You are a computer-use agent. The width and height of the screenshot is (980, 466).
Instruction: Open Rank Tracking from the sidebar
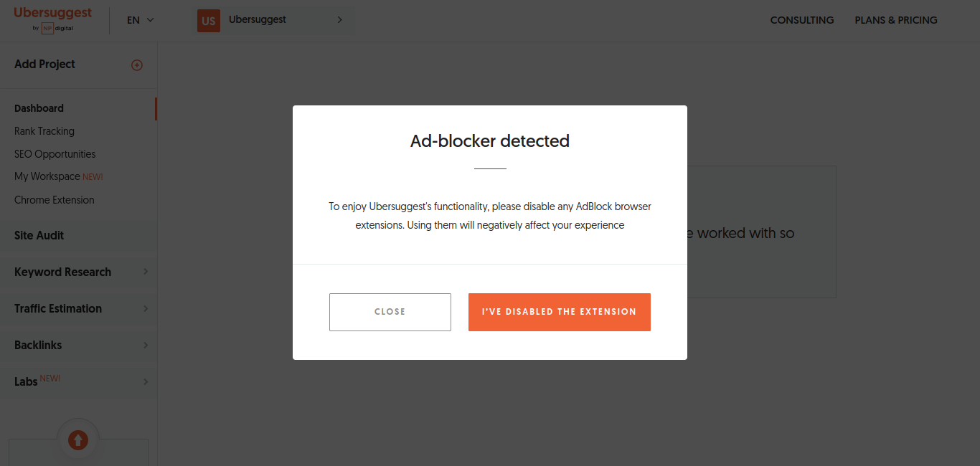coord(44,131)
